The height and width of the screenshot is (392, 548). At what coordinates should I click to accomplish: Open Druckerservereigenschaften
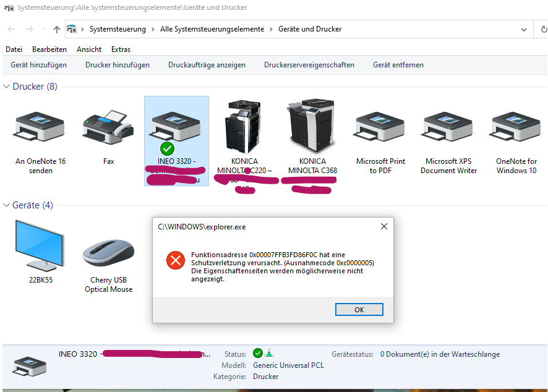[x=309, y=65]
